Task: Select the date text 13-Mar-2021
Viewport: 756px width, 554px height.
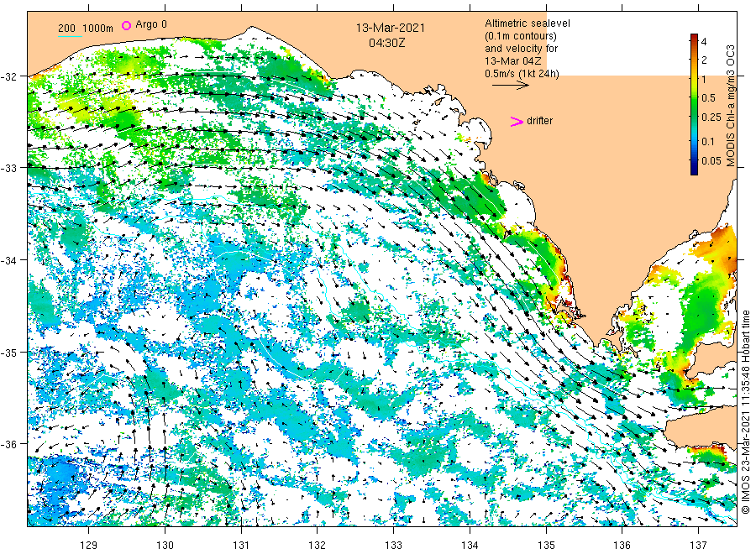Action: [x=390, y=28]
